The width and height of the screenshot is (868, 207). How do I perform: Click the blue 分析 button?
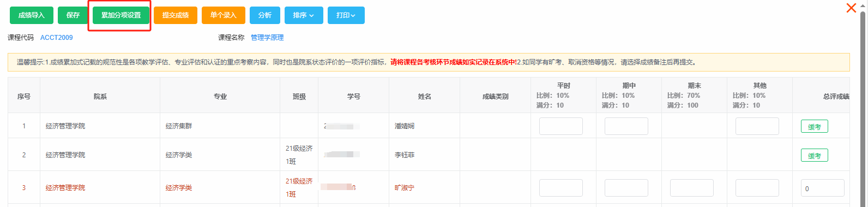[x=265, y=15]
